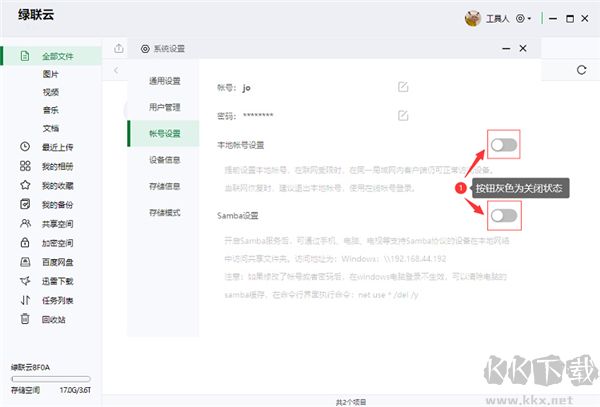The image size is (600, 407).
Task: Open 我的相册 grid icon
Action: [x=25, y=166]
